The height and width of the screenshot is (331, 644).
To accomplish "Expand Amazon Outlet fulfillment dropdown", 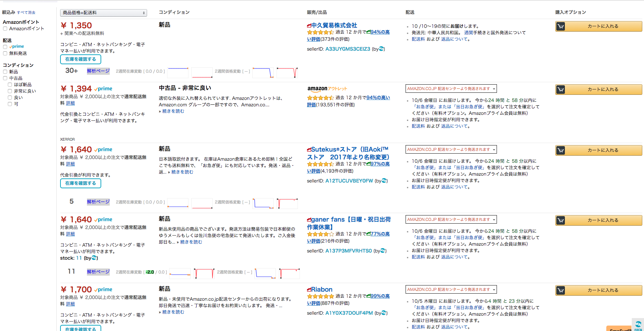I will coord(451,89).
